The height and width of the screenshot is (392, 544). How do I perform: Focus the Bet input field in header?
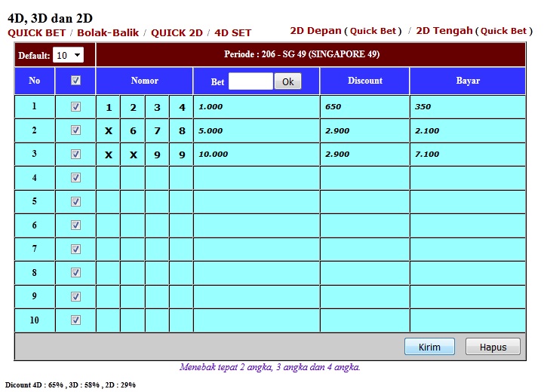tap(250, 81)
